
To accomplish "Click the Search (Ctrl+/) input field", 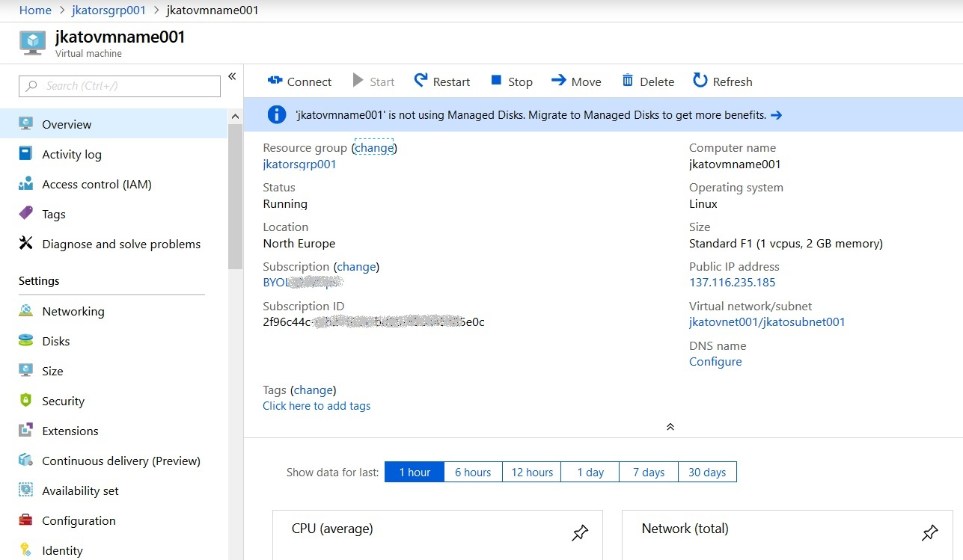I will (x=120, y=86).
